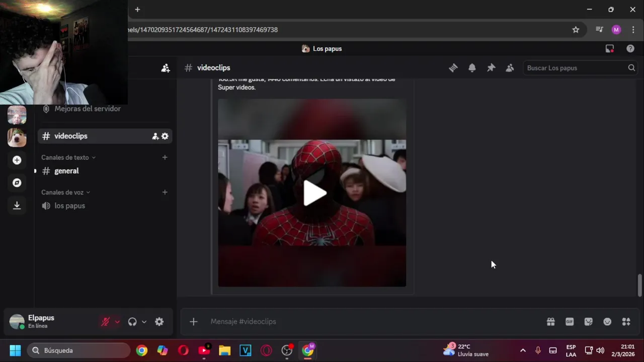This screenshot has height=362, width=644.
Task: Open File Explorer from taskbar
Action: coord(224,350)
